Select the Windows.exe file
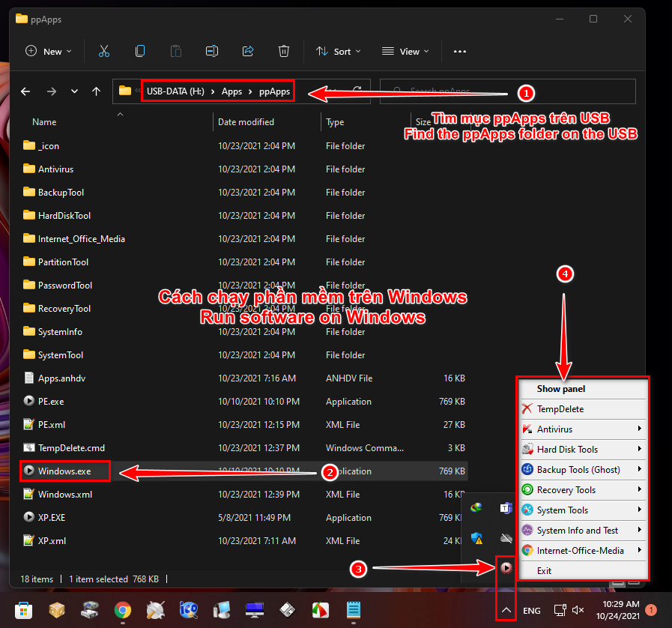 tap(64, 471)
